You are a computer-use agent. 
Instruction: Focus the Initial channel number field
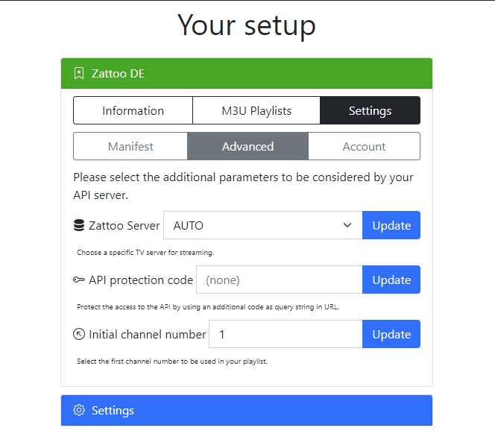click(x=286, y=334)
